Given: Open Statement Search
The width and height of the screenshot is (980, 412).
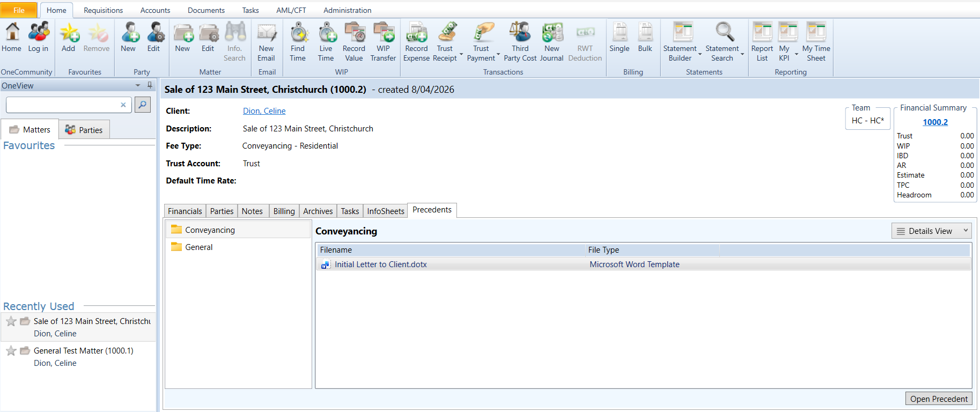Looking at the screenshot, I should (x=723, y=42).
